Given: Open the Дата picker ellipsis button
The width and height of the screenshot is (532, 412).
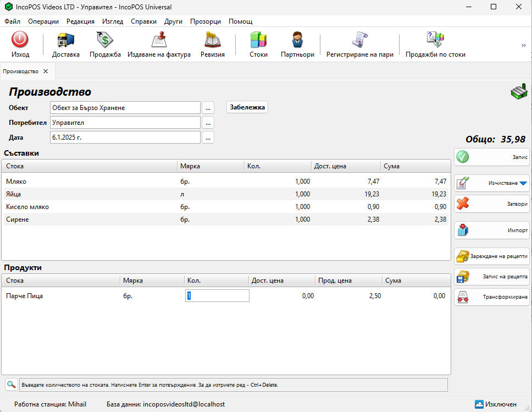Looking at the screenshot, I should click(x=208, y=138).
